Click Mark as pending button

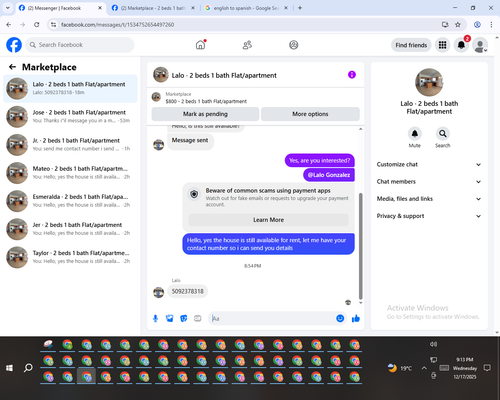click(x=205, y=114)
